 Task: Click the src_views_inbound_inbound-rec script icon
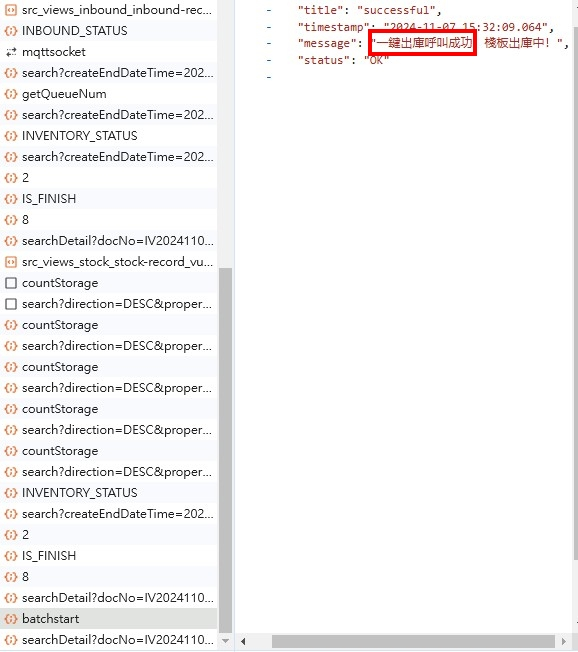tap(11, 10)
